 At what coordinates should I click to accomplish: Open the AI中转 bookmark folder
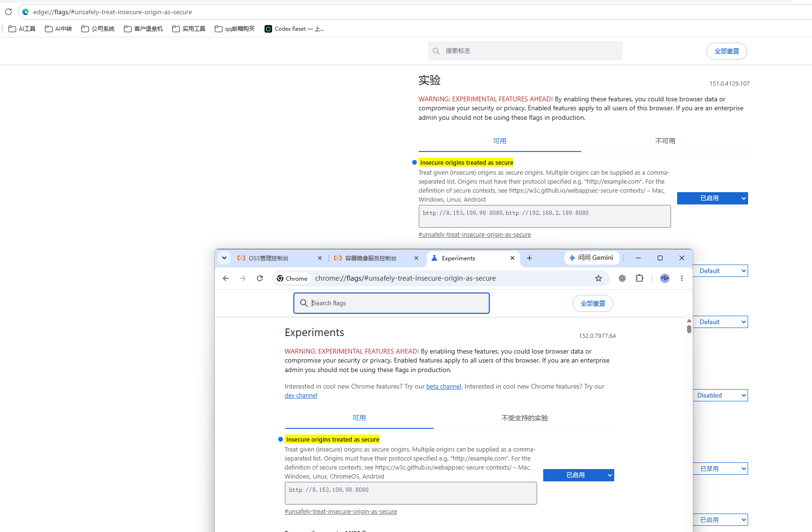click(x=59, y=29)
